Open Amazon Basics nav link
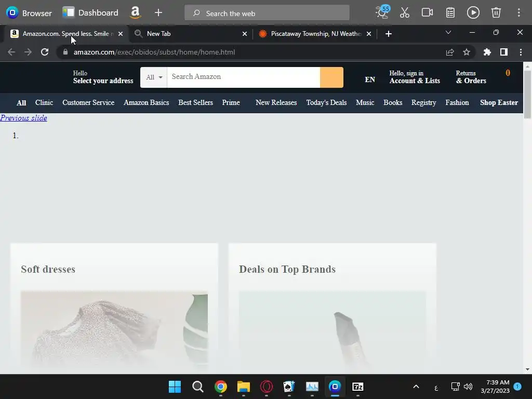532x399 pixels. (146, 102)
